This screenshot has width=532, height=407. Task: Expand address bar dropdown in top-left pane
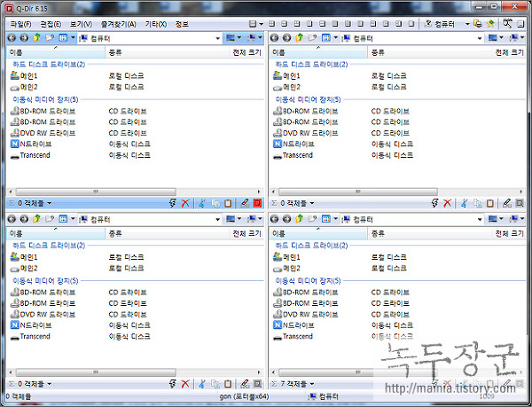tap(218, 38)
